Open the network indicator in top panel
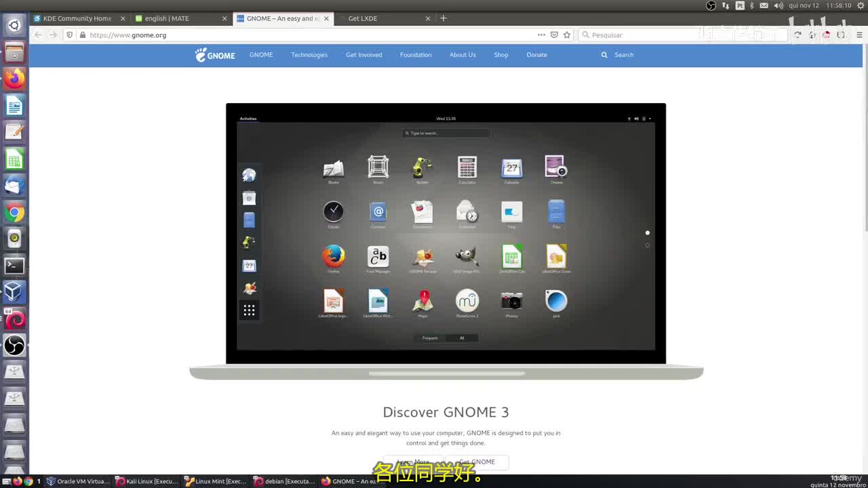The image size is (868, 488). coord(726,5)
